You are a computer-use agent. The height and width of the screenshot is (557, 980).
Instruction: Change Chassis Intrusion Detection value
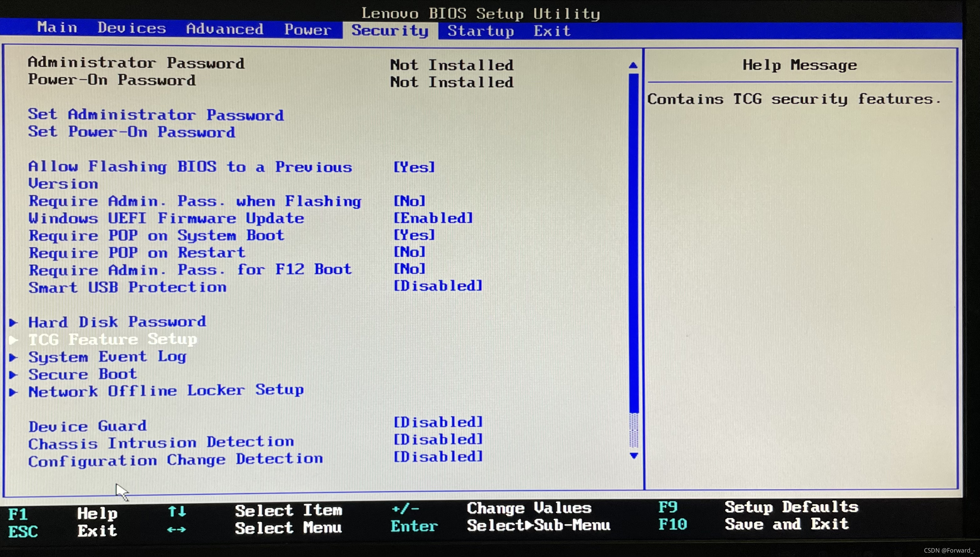click(438, 439)
